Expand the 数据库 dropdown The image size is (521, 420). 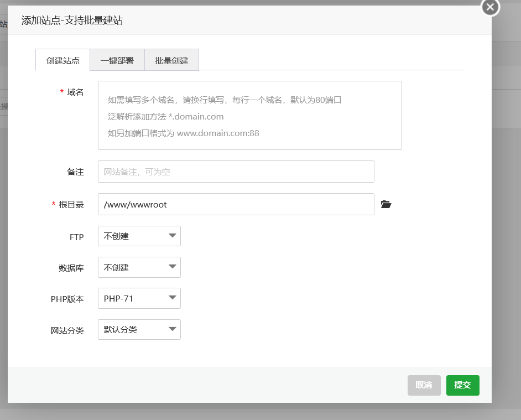[x=139, y=267]
